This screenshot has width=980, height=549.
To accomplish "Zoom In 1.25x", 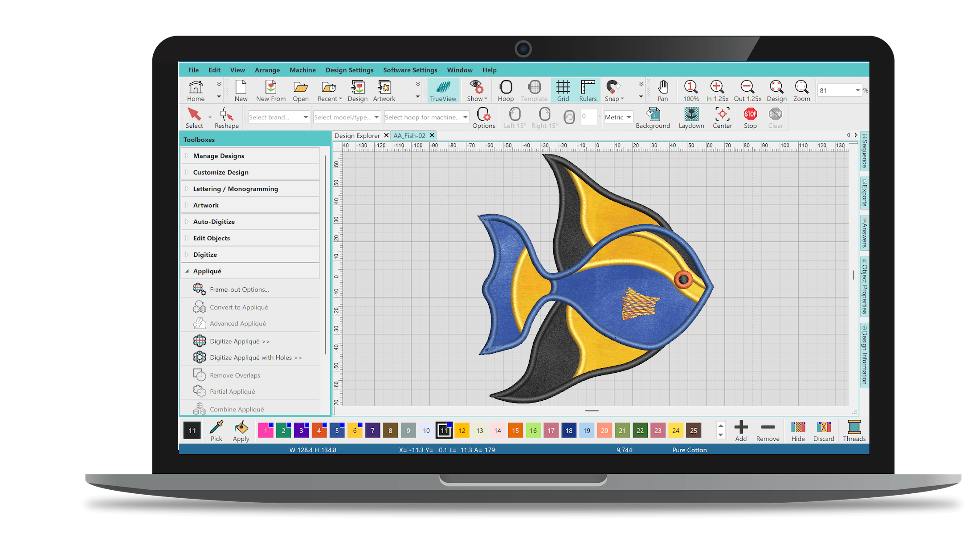I will coord(717,91).
